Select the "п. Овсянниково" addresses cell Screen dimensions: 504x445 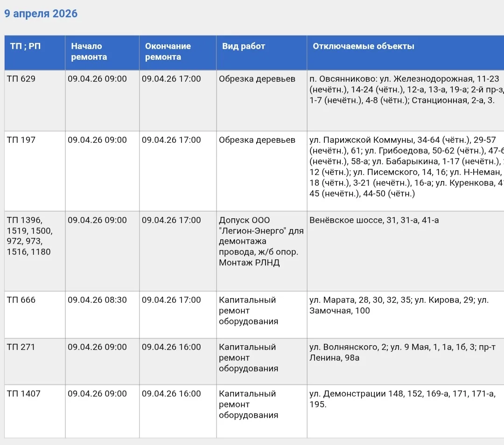pos(405,90)
